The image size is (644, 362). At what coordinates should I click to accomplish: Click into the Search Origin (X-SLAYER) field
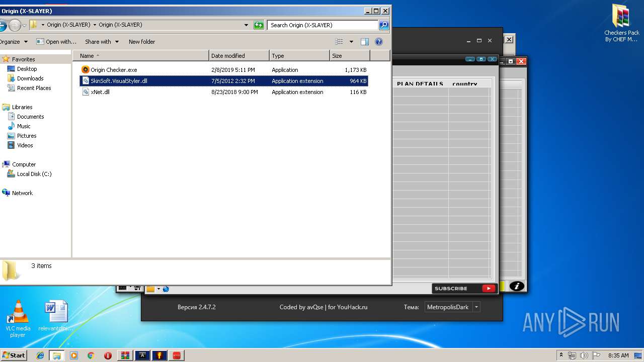click(x=323, y=25)
